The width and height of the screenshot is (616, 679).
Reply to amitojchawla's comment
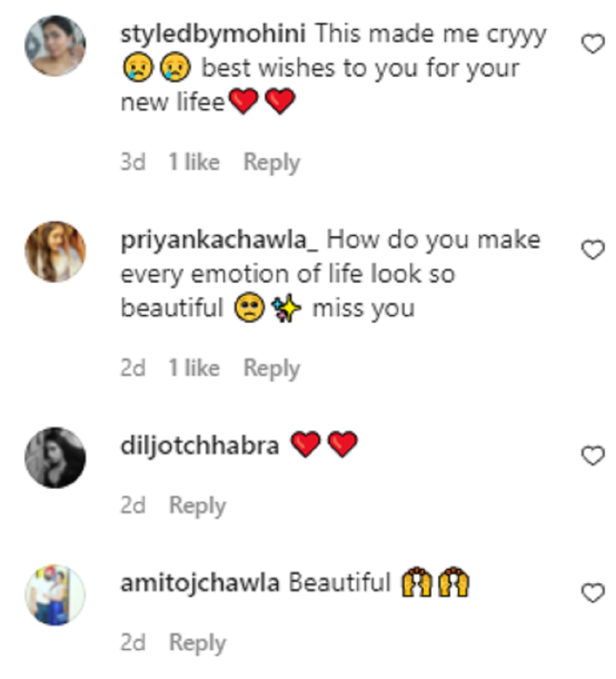pos(197,643)
